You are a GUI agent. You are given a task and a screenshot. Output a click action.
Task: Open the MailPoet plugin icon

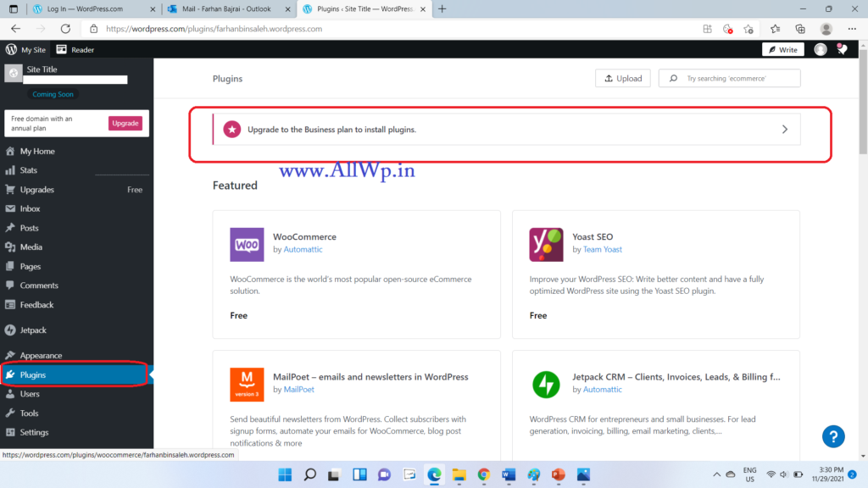247,385
